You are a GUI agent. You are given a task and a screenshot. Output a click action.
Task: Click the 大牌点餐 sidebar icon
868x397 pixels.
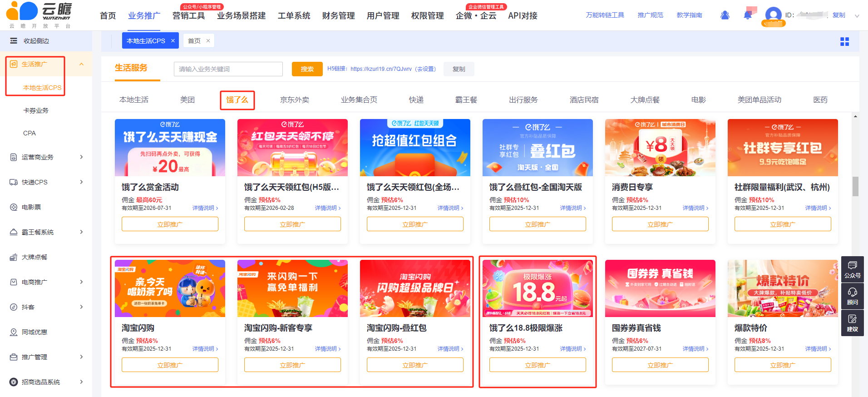14,257
